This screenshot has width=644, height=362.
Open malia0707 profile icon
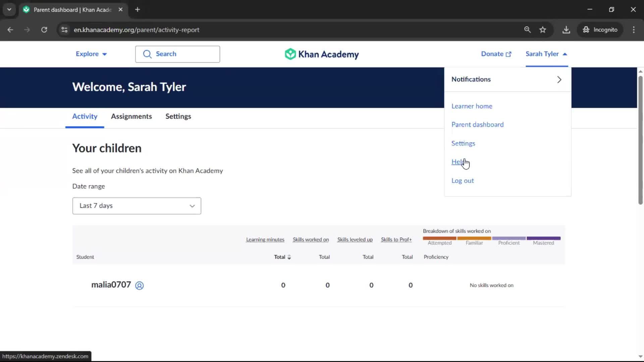tap(139, 285)
